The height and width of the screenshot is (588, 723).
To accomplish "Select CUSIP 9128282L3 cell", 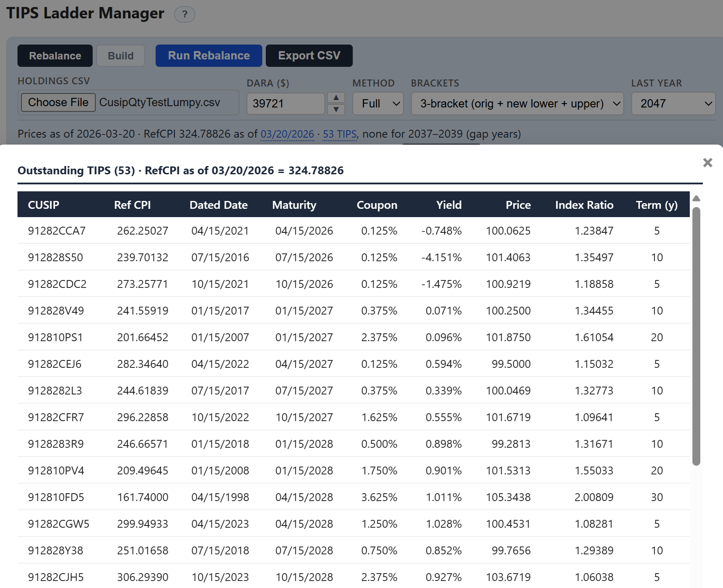I will [55, 391].
